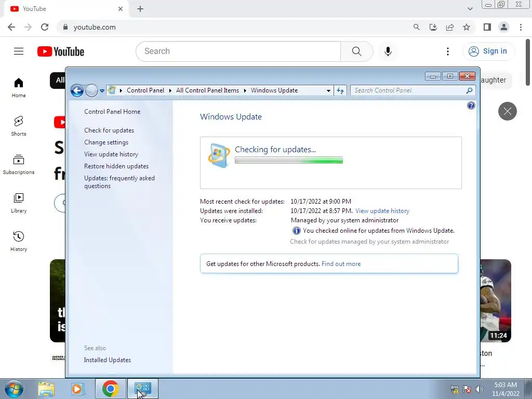This screenshot has width=532, height=399.
Task: Click the YouTube Sign in button
Action: [x=488, y=51]
